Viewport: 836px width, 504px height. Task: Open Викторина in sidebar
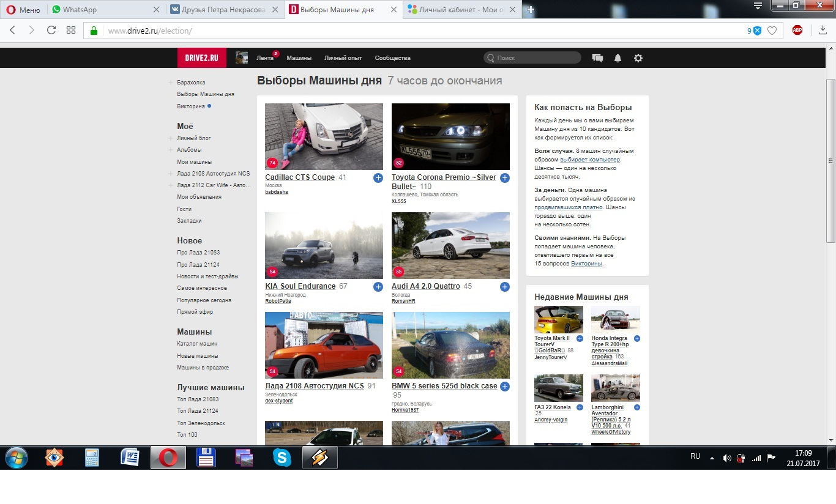[x=191, y=106]
